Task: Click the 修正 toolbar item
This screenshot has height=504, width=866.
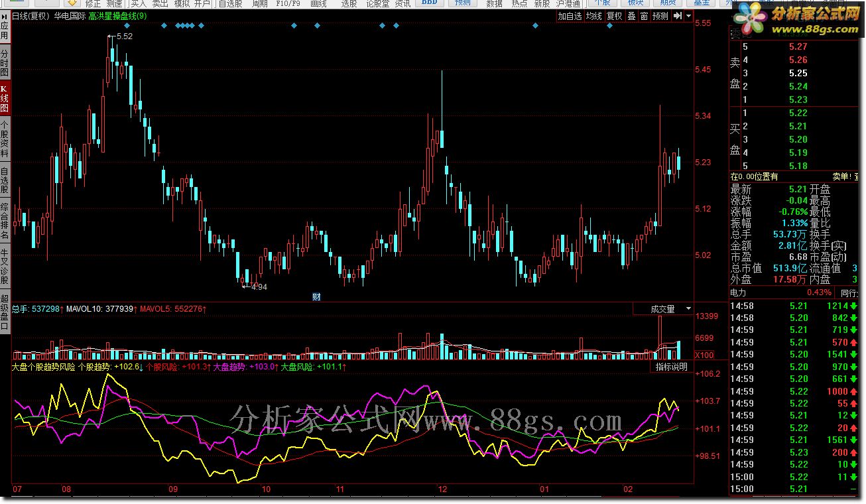Action: tap(93, 3)
